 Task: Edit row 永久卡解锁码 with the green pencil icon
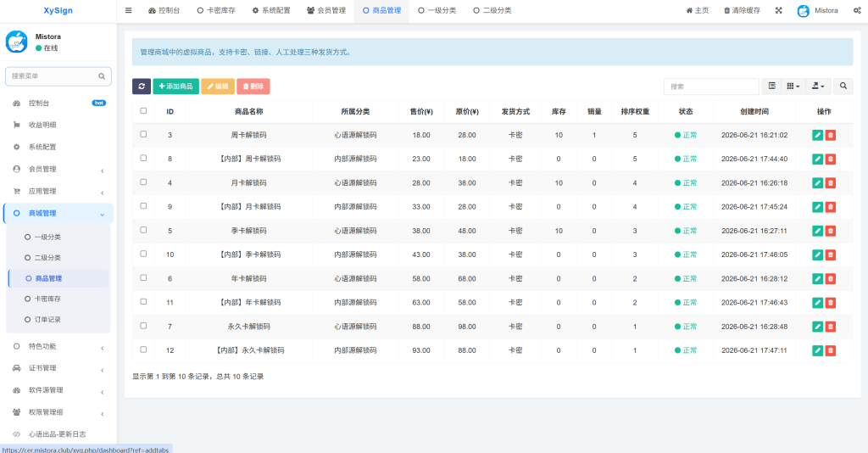[818, 327]
